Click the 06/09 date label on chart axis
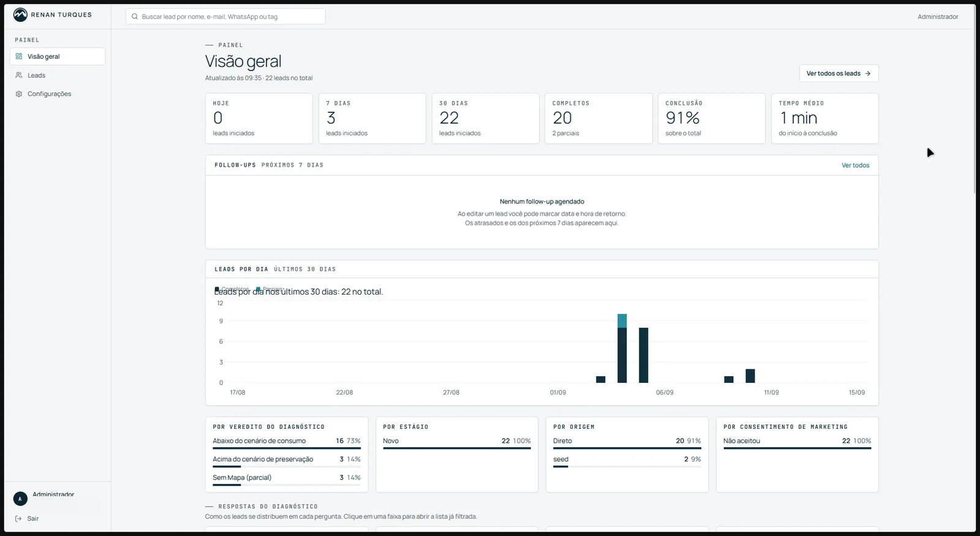The width and height of the screenshot is (980, 536). [665, 393]
